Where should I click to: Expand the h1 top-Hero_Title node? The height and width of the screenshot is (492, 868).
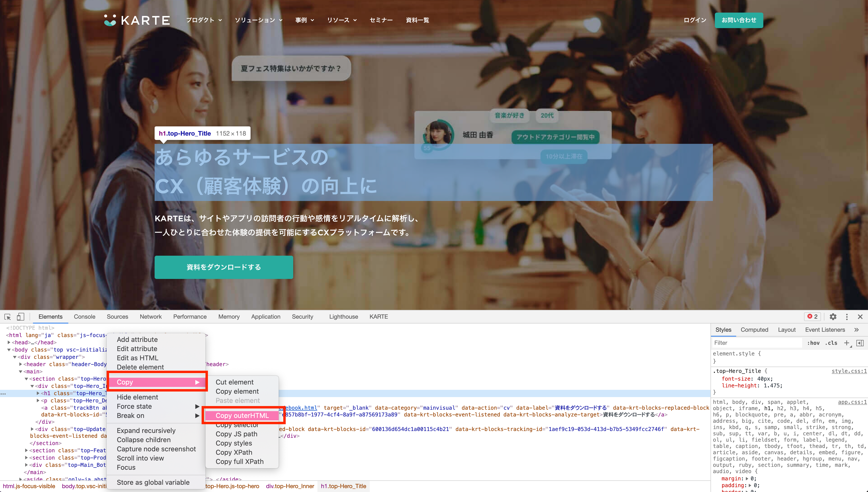[38, 393]
